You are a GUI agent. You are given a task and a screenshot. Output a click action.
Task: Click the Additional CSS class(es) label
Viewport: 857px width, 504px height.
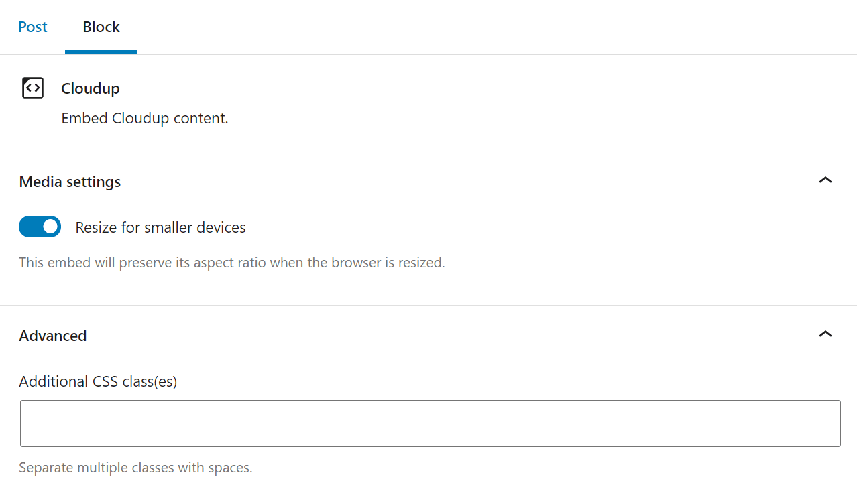coord(98,381)
